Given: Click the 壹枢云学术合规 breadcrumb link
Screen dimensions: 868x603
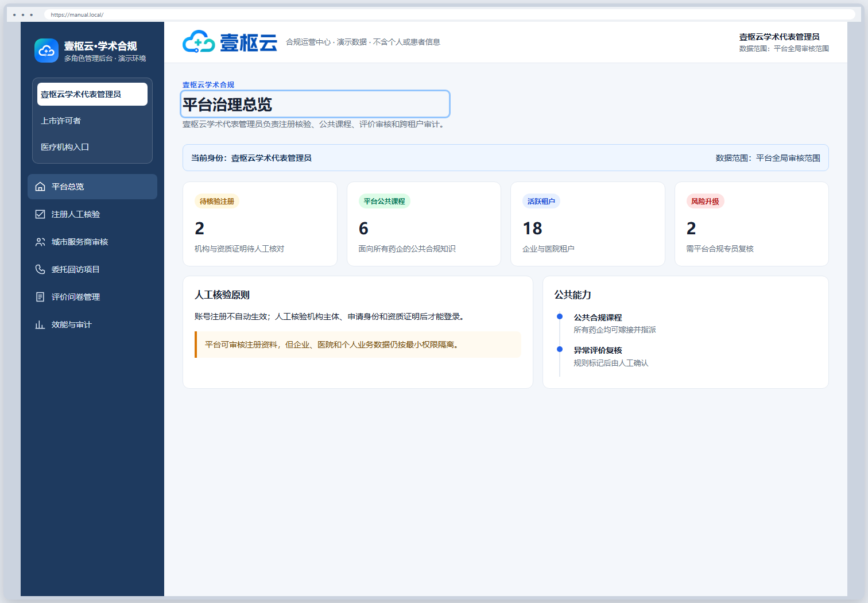Looking at the screenshot, I should tap(208, 84).
